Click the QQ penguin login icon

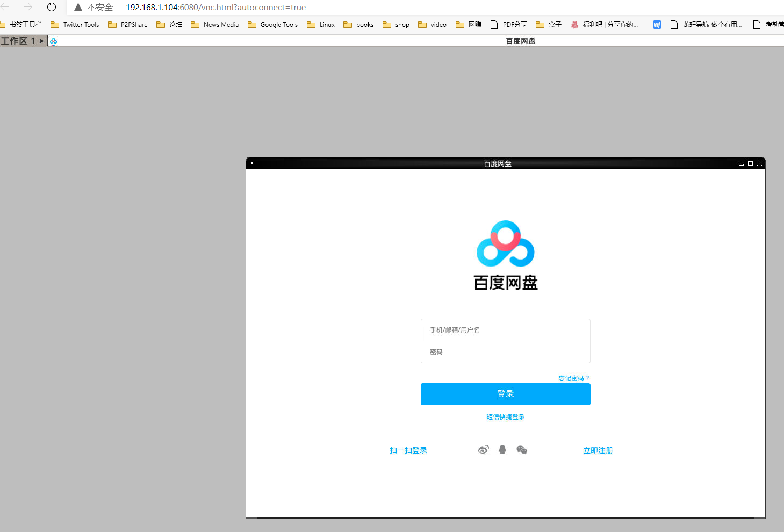(x=502, y=450)
